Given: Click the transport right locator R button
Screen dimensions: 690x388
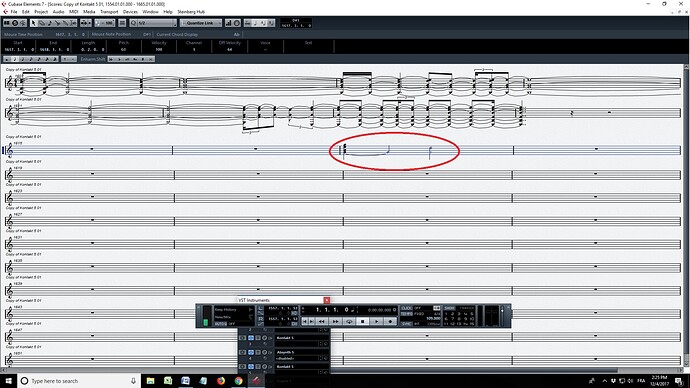Looking at the screenshot, I should pyautogui.click(x=260, y=319).
